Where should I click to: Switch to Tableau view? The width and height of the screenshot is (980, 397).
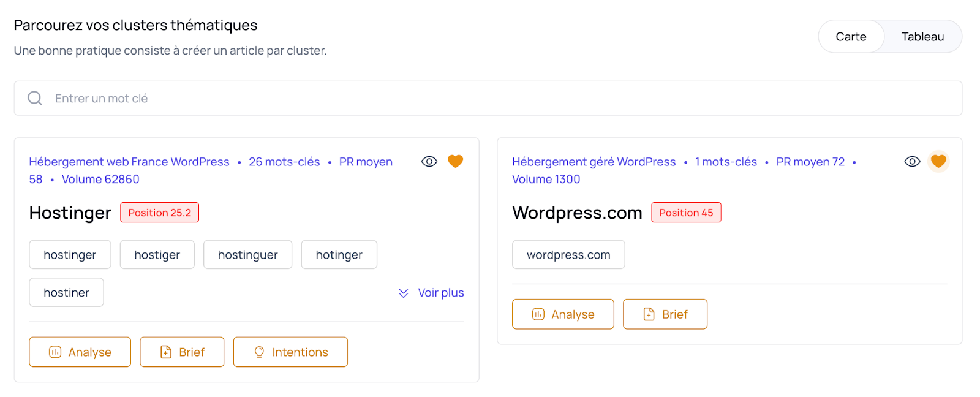922,37
